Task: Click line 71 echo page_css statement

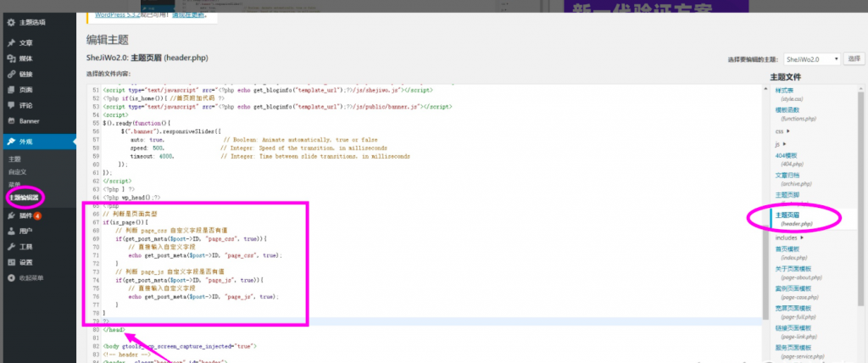Action: (x=205, y=255)
